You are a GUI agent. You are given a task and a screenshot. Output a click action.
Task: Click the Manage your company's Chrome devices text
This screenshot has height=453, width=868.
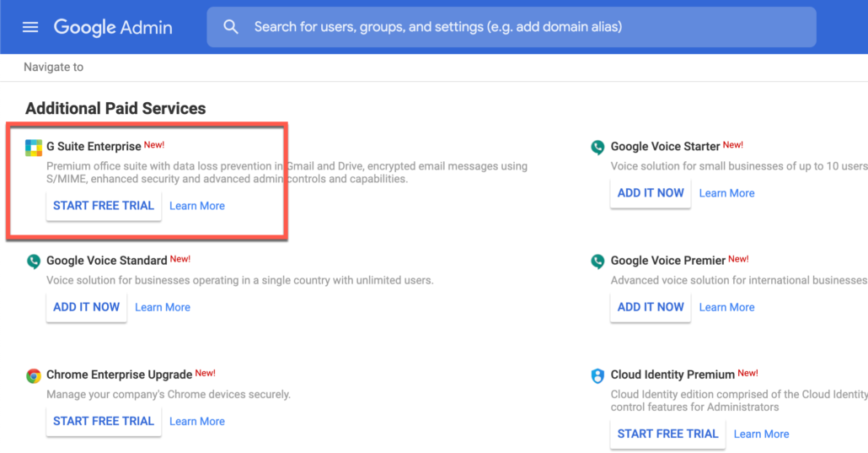[169, 394]
